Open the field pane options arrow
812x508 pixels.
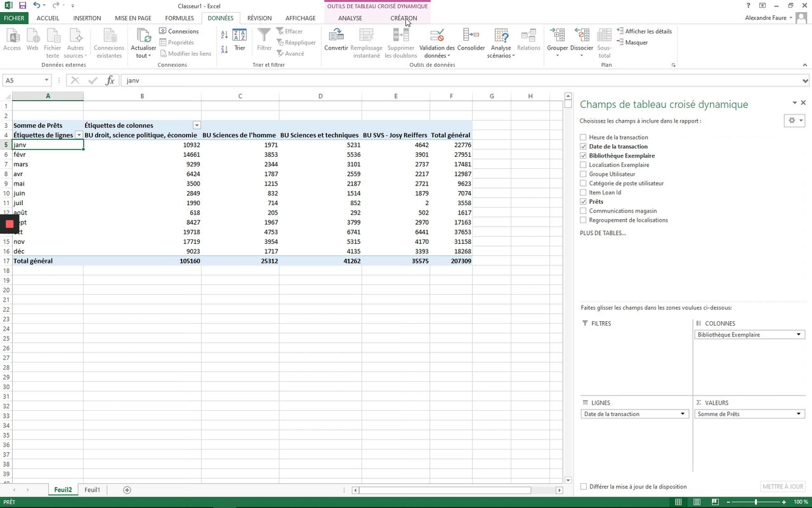click(794, 103)
